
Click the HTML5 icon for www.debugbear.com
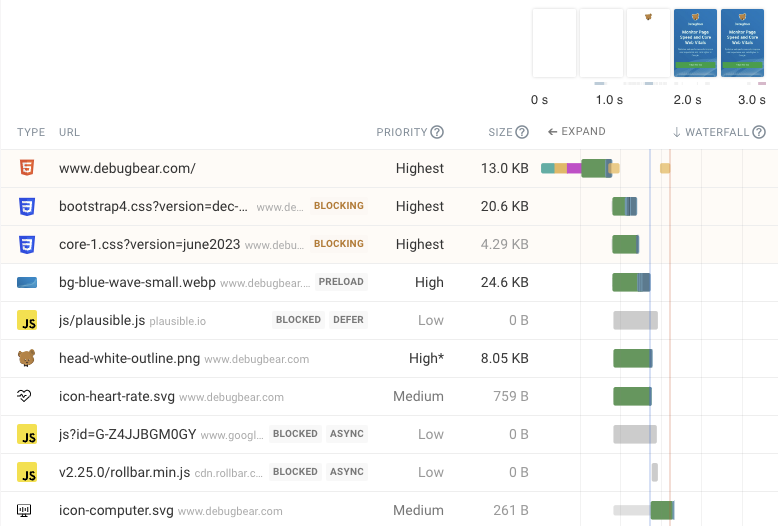[x=26, y=168]
